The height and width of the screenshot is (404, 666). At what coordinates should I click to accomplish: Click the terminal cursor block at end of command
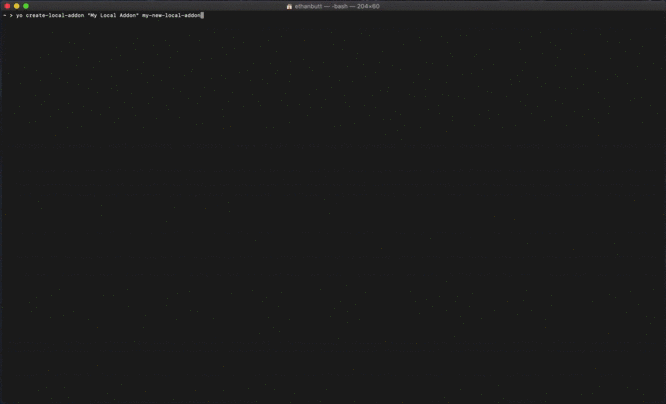[x=202, y=15]
